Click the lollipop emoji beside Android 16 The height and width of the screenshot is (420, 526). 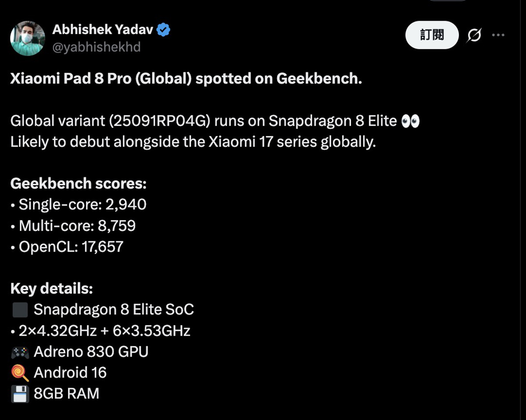[20, 373]
